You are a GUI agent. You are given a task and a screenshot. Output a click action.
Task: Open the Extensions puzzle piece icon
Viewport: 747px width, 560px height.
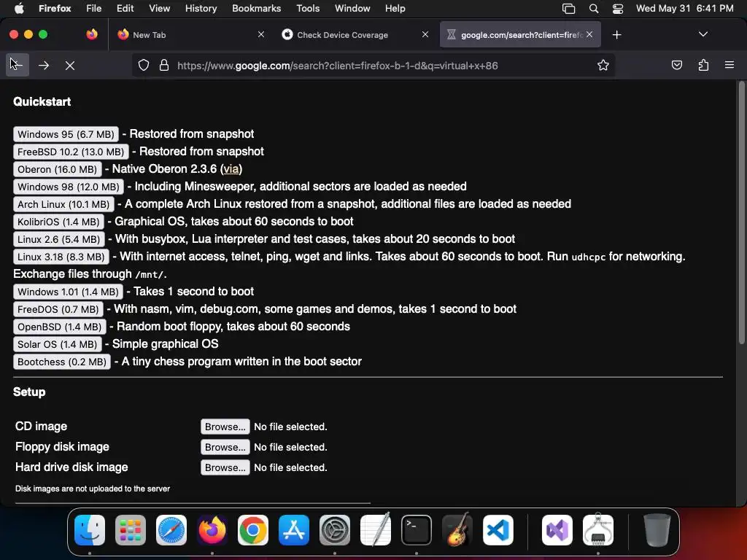703,65
